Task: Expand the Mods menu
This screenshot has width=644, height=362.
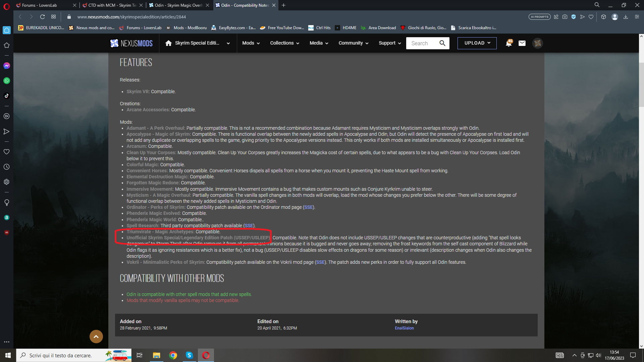Action: point(251,43)
